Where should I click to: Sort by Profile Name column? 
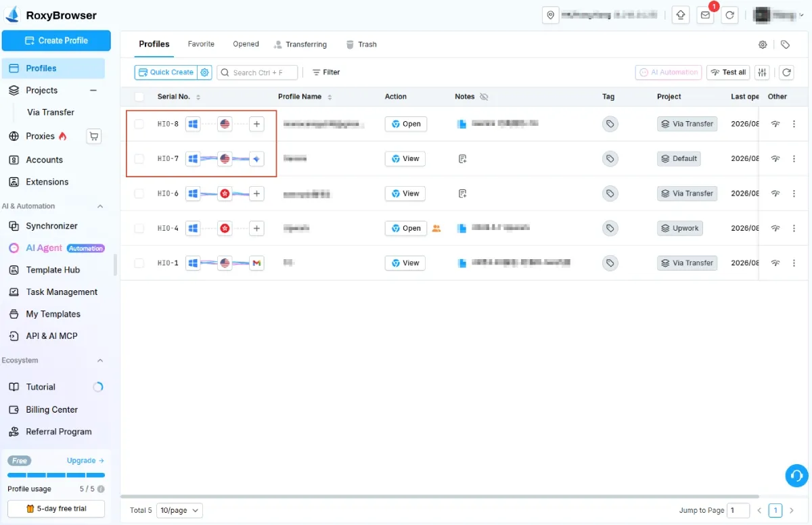(x=330, y=97)
